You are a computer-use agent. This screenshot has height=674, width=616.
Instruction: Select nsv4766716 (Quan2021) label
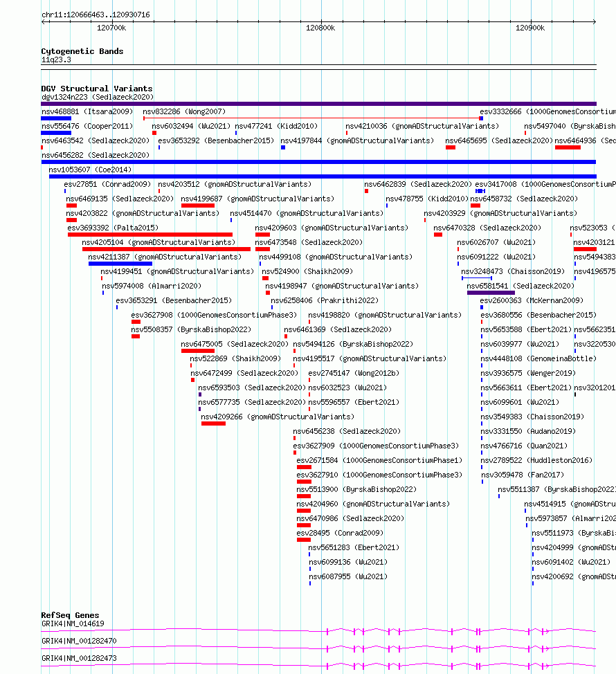click(x=524, y=446)
